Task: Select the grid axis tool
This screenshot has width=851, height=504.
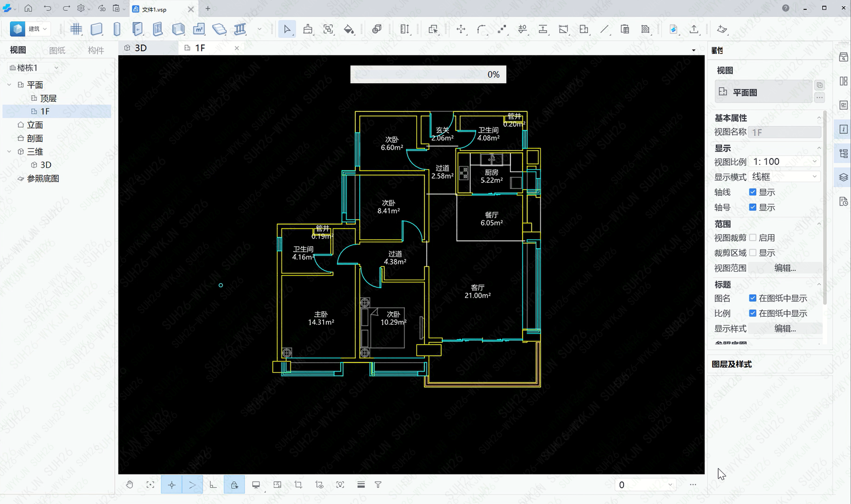Action: point(76,29)
